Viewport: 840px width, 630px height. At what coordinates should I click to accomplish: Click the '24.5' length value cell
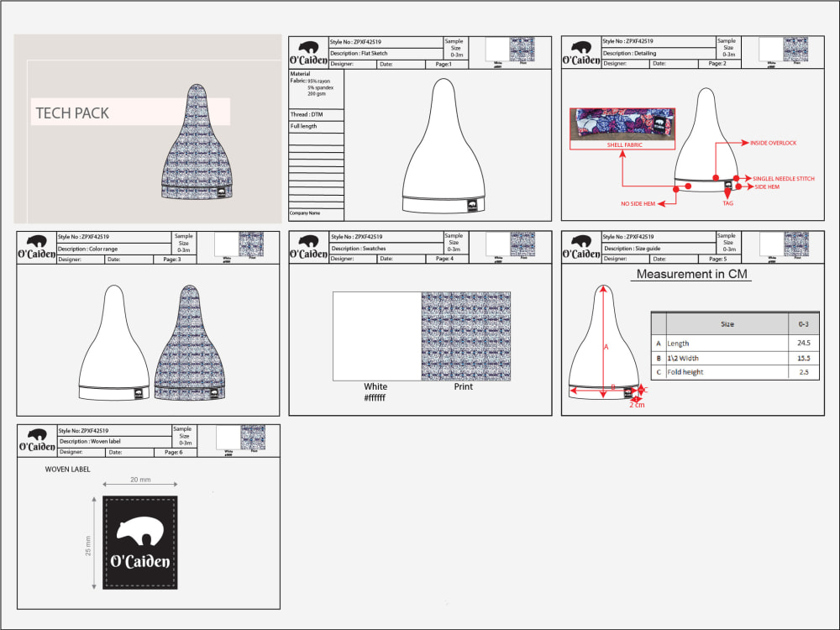(x=804, y=343)
